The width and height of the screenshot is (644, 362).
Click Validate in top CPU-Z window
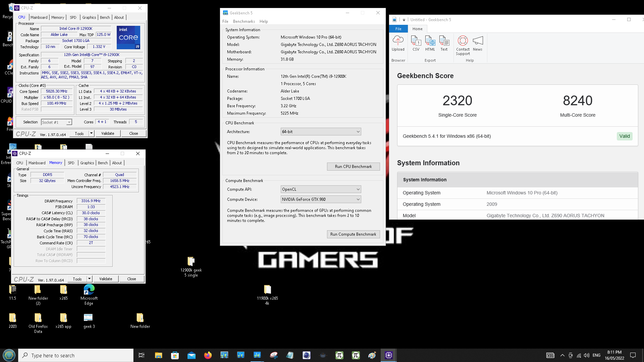[x=108, y=133]
